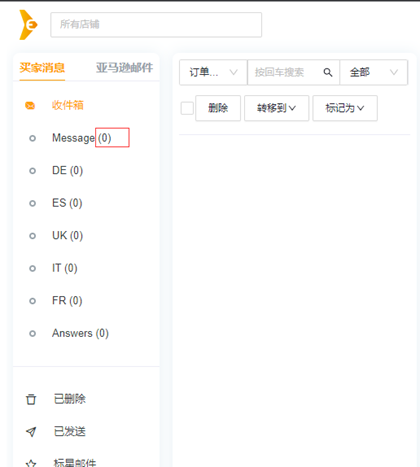
Task: Click the paper plane sent icon
Action: pos(31,432)
